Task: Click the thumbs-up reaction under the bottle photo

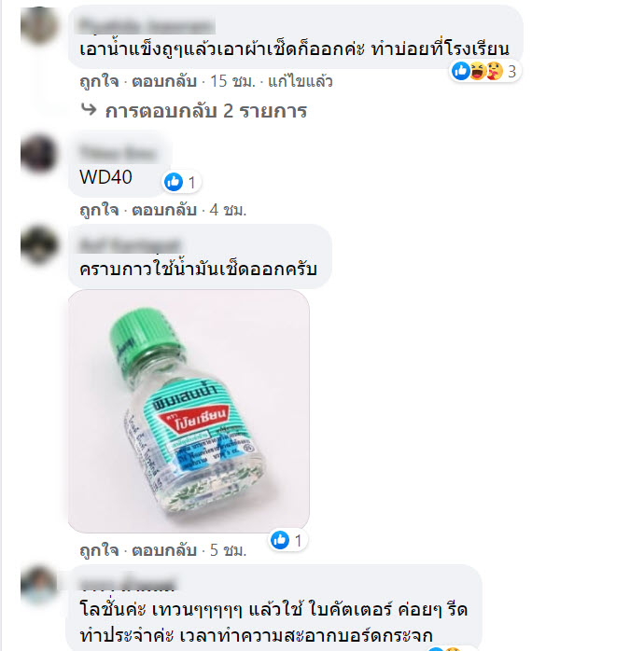Action: pyautogui.click(x=280, y=540)
